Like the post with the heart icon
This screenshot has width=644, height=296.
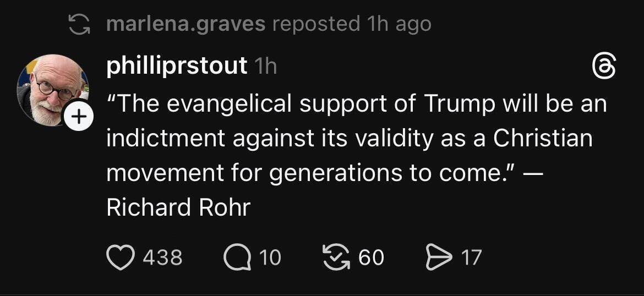point(120,257)
